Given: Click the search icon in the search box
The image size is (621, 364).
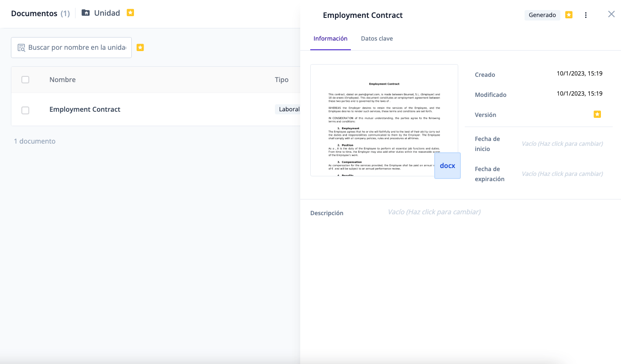Looking at the screenshot, I should pos(21,48).
